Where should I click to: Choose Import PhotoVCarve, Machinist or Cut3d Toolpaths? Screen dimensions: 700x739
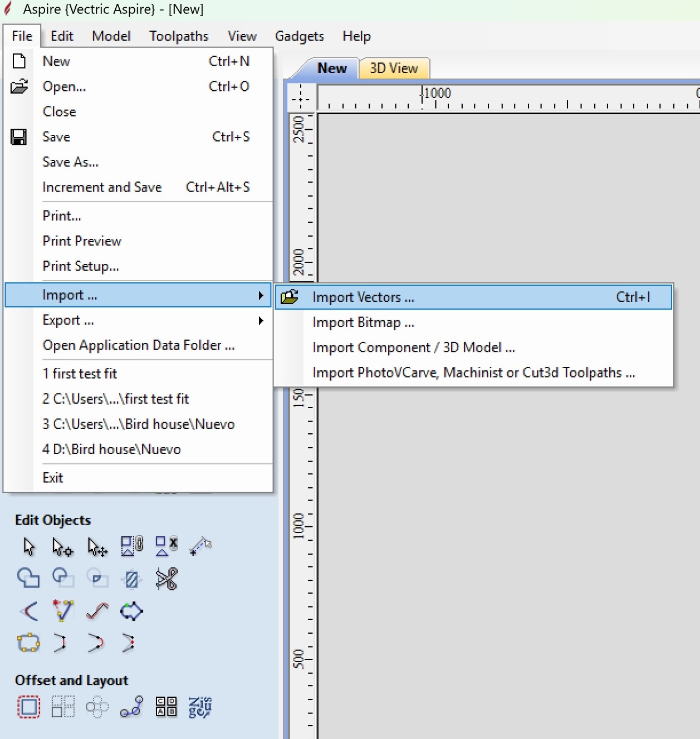point(474,373)
